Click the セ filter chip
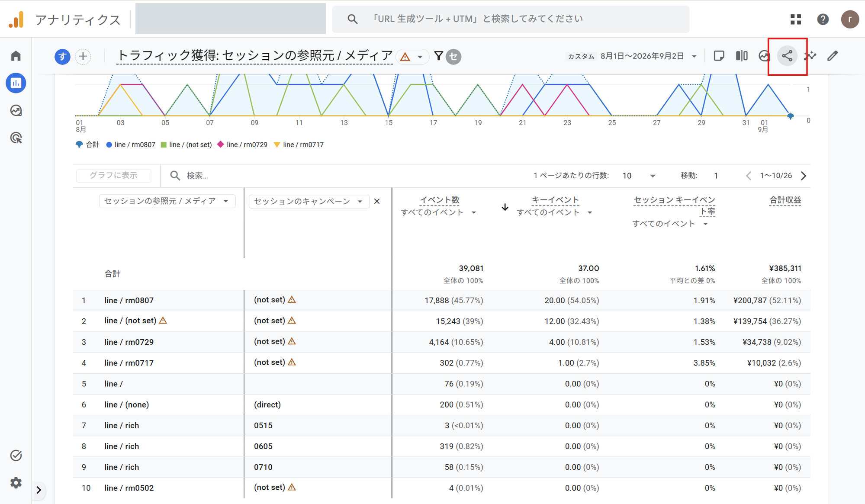 pyautogui.click(x=453, y=57)
